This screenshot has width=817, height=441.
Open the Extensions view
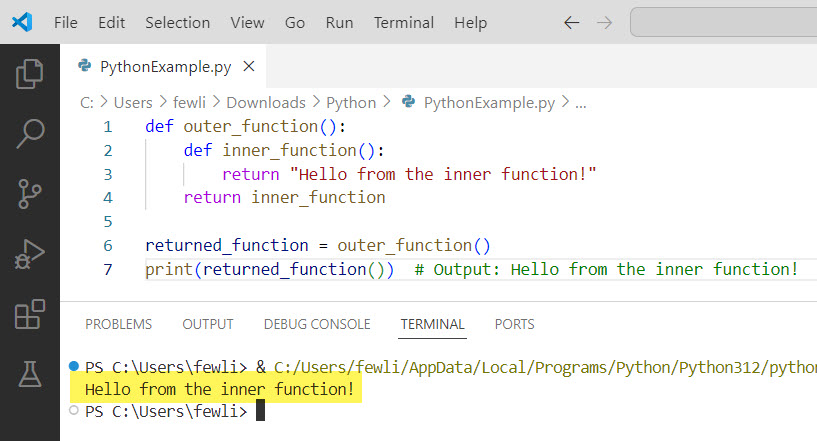pos(30,314)
